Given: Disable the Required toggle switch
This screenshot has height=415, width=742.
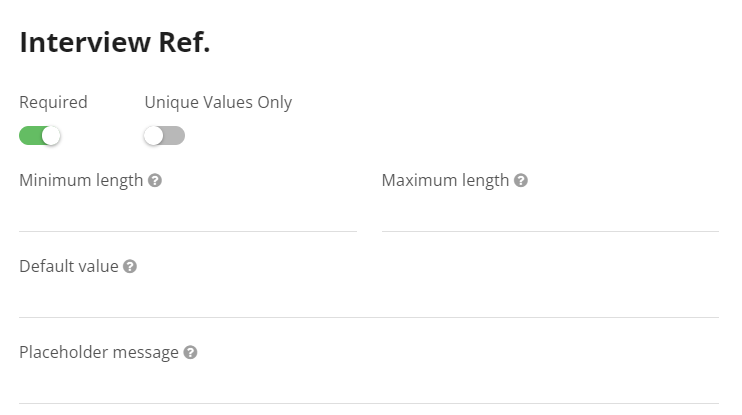Looking at the screenshot, I should pyautogui.click(x=40, y=135).
